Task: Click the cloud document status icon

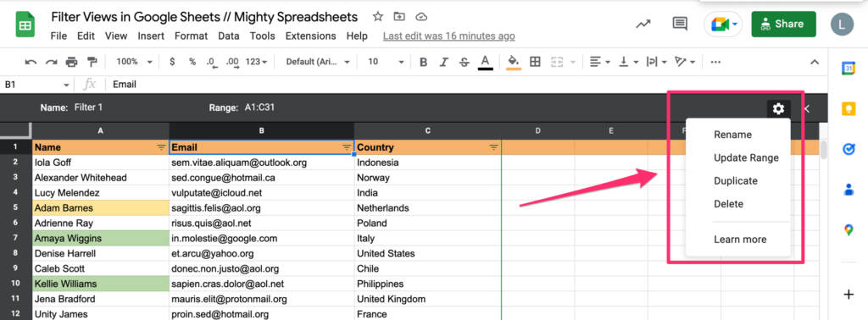Action: [420, 17]
